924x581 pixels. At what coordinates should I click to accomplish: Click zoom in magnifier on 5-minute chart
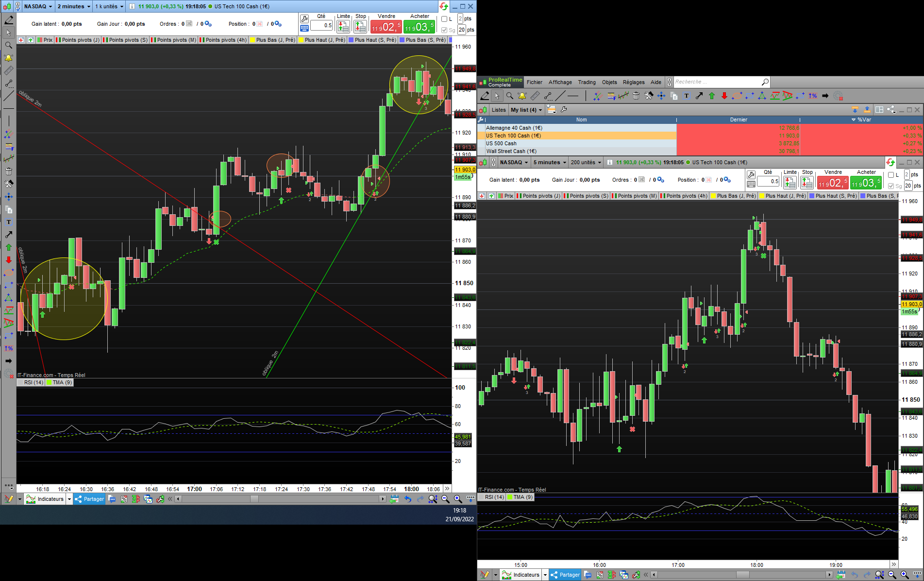[905, 575]
